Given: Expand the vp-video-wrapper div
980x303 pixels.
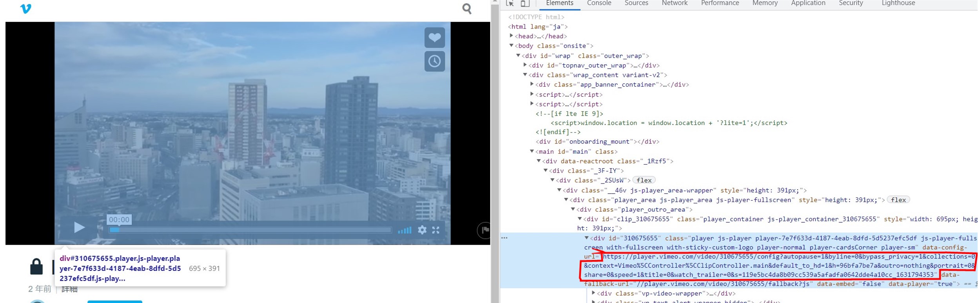Looking at the screenshot, I should coord(593,293).
